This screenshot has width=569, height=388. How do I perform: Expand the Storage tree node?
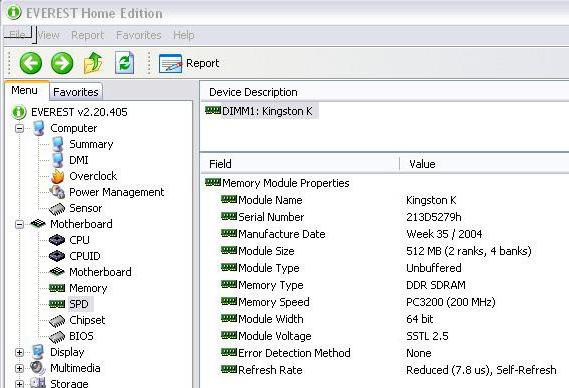(x=20, y=384)
